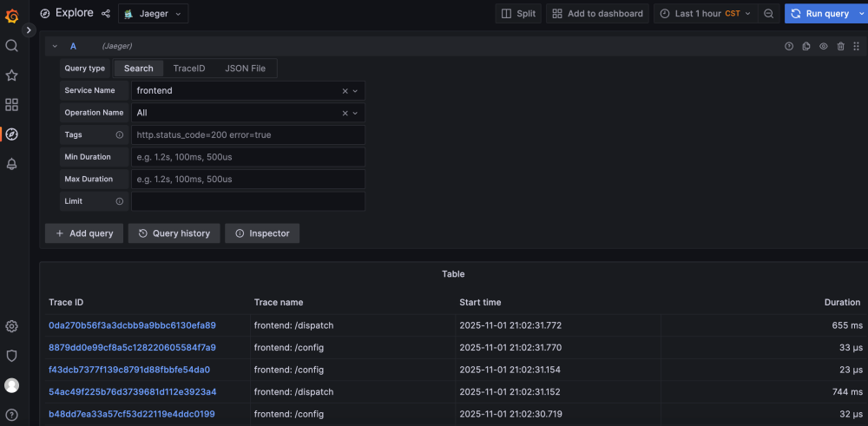Toggle query A visibility with the eye icon
Viewport: 868px width, 426px height.
(x=824, y=46)
